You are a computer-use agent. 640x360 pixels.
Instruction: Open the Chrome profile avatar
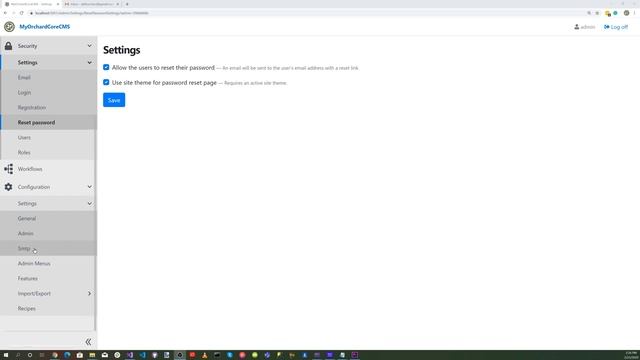627,13
